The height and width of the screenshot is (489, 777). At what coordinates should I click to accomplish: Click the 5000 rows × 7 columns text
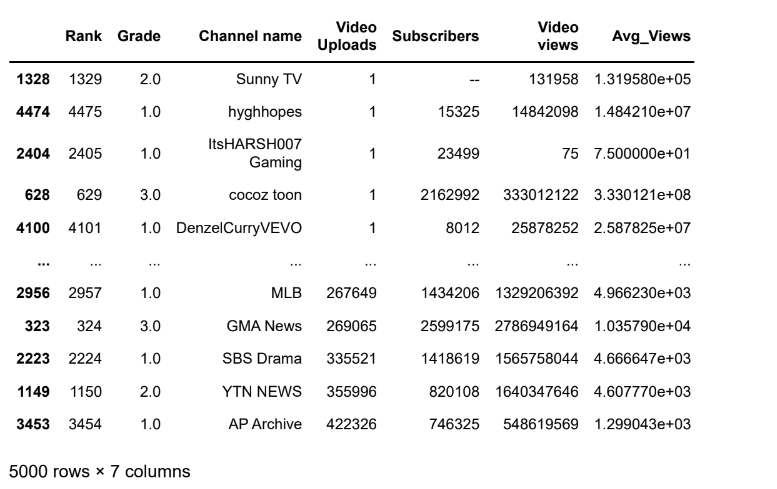(x=100, y=472)
